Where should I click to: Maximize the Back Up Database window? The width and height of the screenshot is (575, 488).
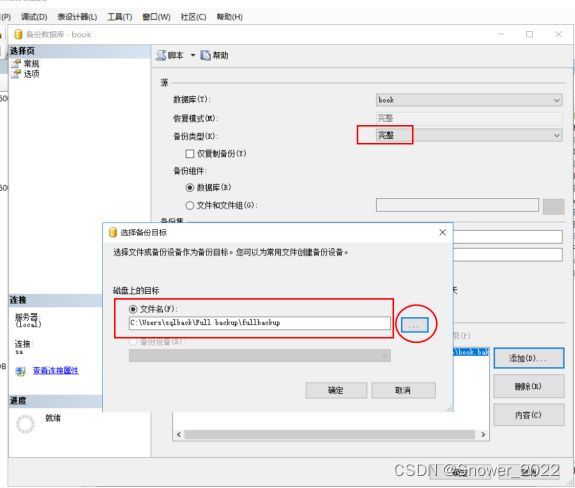[x=530, y=34]
